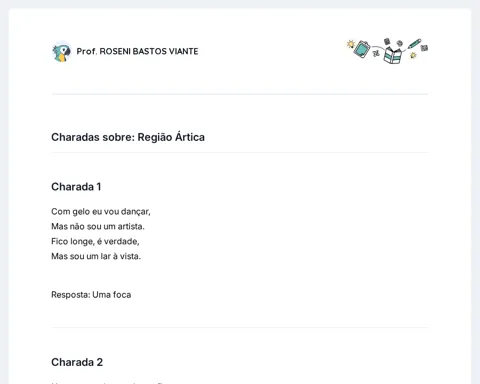
Task: Click the line 'Fico longe, é verdade,'
Action: click(95, 241)
